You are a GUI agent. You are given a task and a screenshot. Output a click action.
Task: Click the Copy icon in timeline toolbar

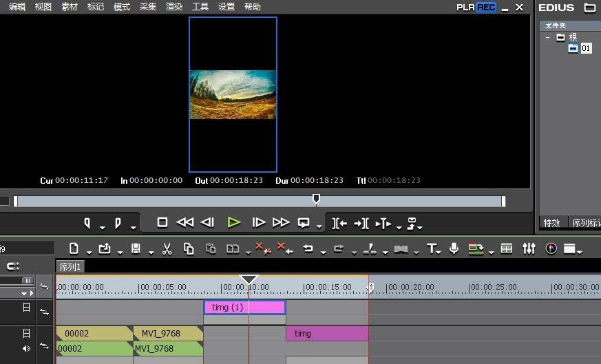pyautogui.click(x=188, y=248)
